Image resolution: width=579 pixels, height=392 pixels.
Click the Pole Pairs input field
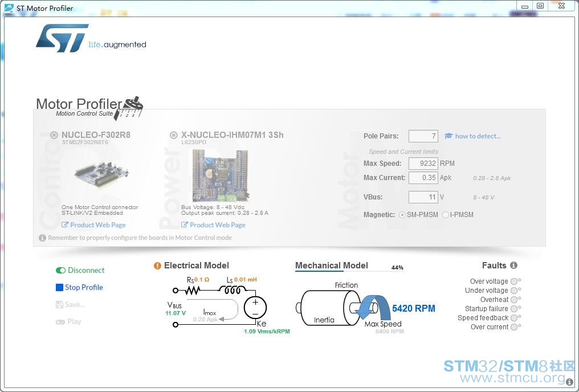pyautogui.click(x=423, y=136)
